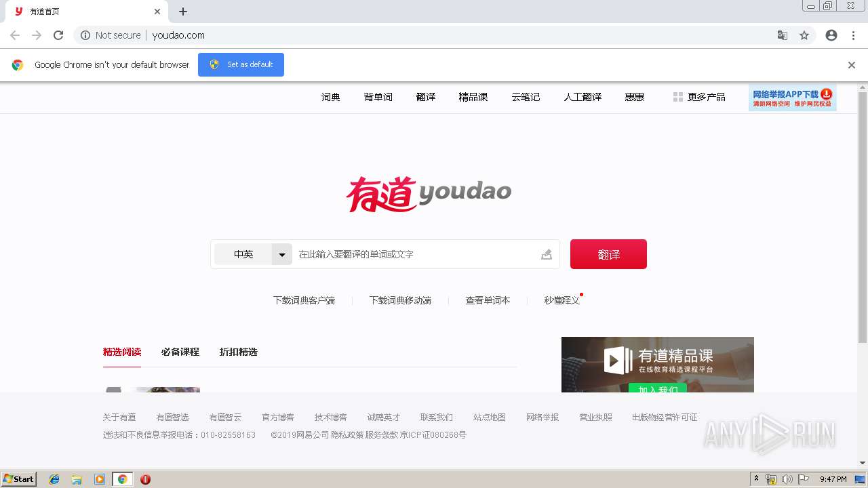Click the 网络举报APP下载 banner
The image size is (868, 488).
tap(793, 98)
